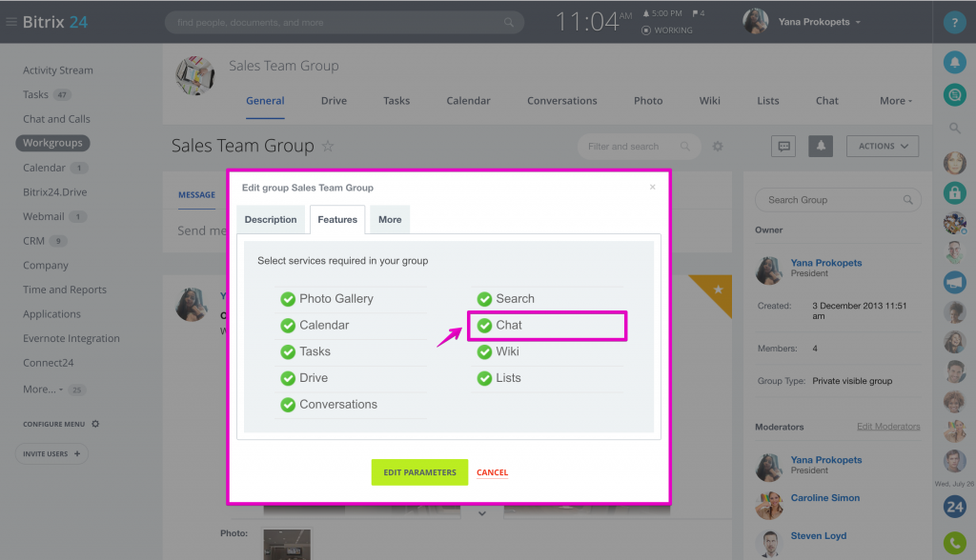
Task: Click the Cancel link in dialog
Action: click(x=493, y=473)
